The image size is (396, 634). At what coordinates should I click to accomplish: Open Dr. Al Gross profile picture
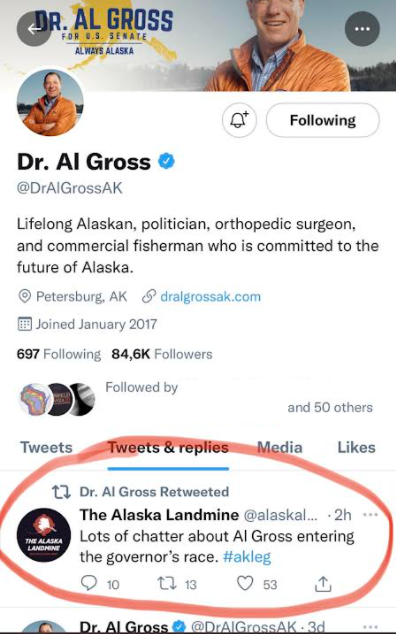point(50,102)
